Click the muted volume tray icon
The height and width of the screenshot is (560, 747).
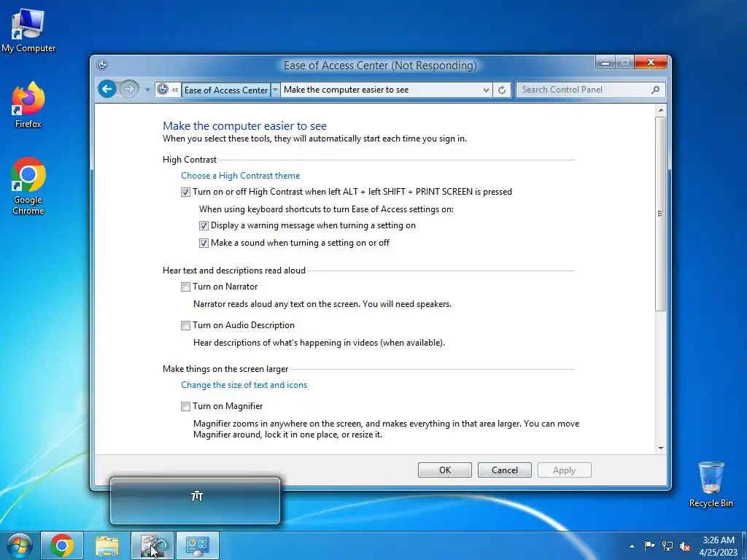tap(685, 546)
